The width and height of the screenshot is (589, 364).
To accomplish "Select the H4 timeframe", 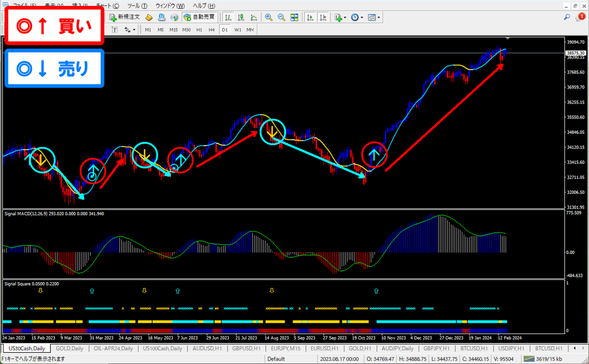I will pos(212,30).
